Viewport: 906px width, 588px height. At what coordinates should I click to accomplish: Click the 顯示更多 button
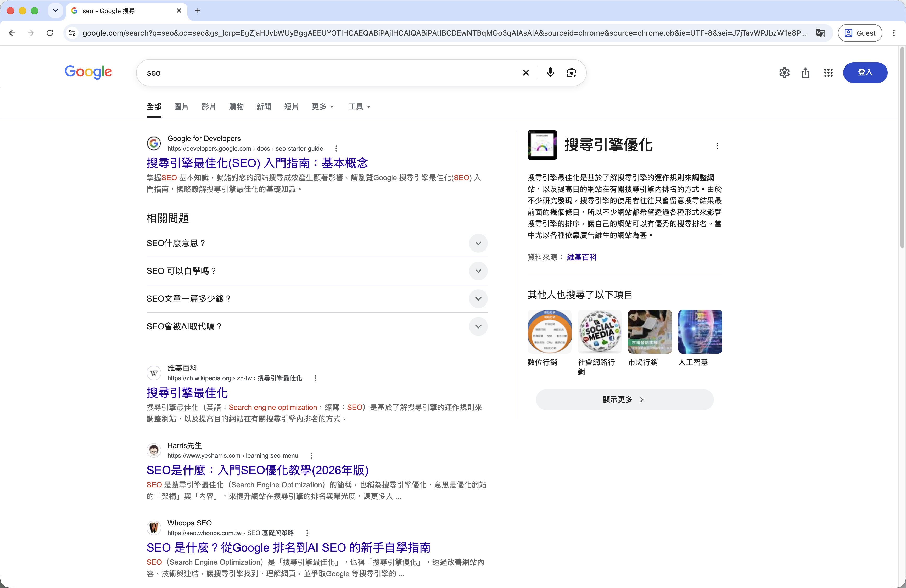click(x=625, y=400)
